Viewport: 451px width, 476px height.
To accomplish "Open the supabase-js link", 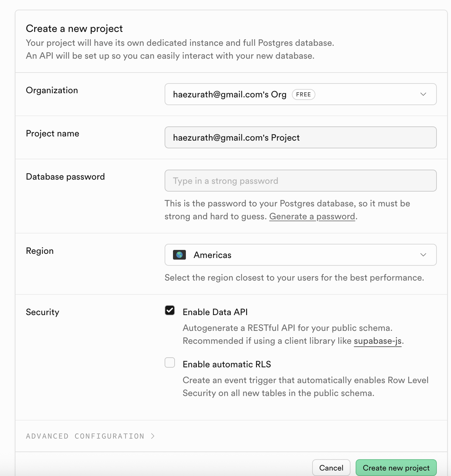I will (378, 341).
